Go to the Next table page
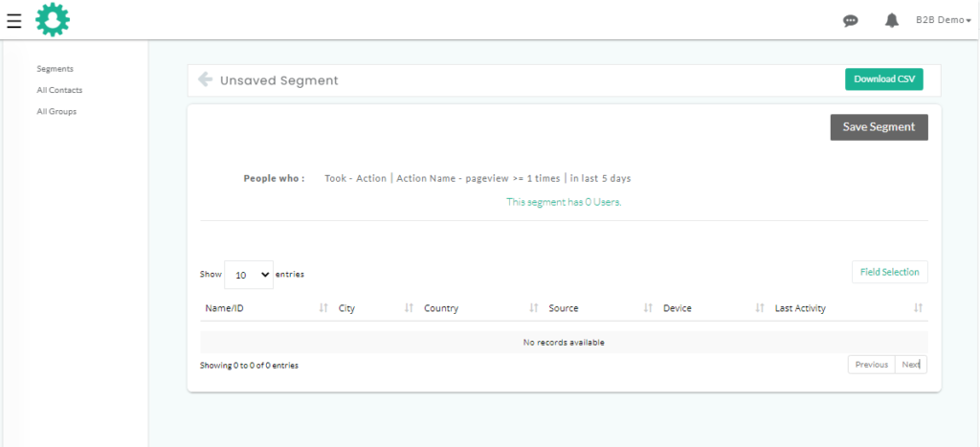The width and height of the screenshot is (980, 447). 911,365
